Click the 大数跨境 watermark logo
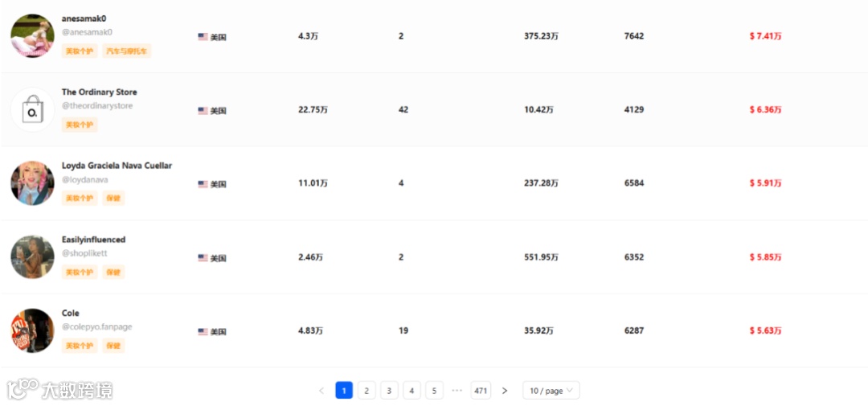The image size is (868, 406). [60, 390]
